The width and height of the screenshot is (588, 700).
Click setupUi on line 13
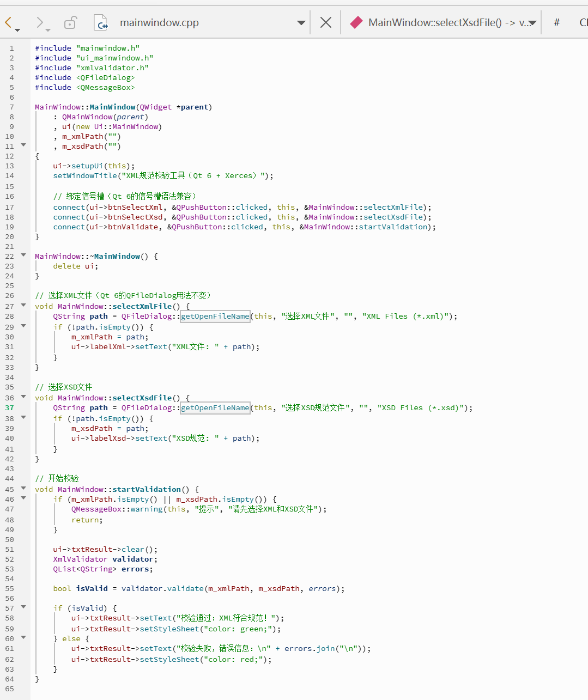pyautogui.click(x=87, y=166)
